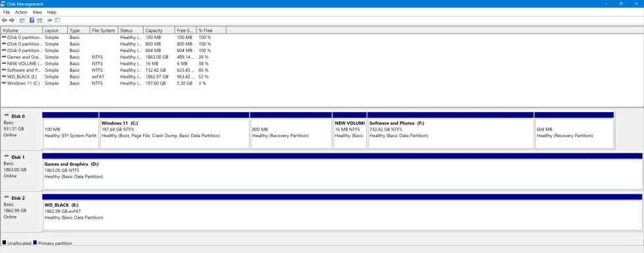Screen dimensions: 644x253
Task: Select the 100 MB EFI System Partition block
Action: coord(71,130)
